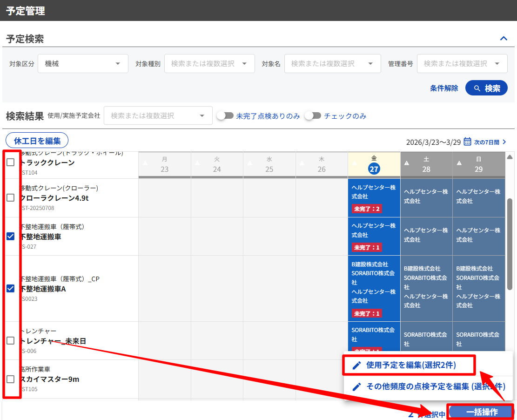The width and height of the screenshot is (517, 420).
Task: Click the calendar icon beside the date range
Action: tap(467, 142)
